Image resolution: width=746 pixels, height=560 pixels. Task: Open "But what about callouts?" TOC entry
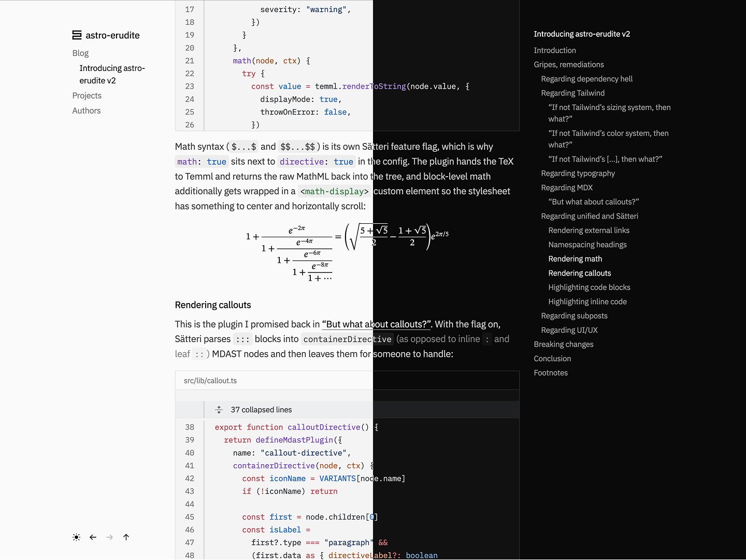[593, 202]
